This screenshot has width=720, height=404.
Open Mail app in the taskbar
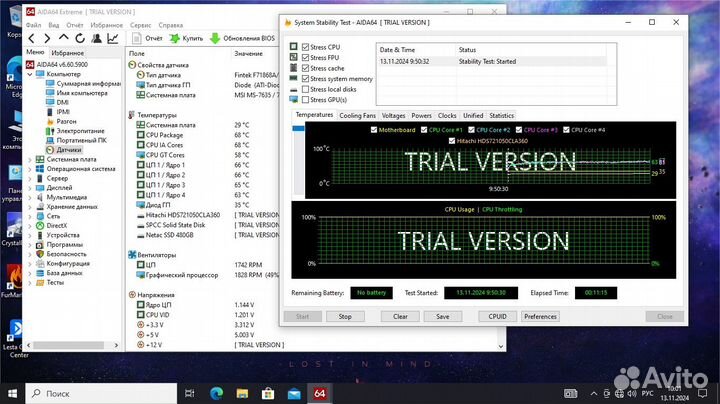(x=294, y=393)
